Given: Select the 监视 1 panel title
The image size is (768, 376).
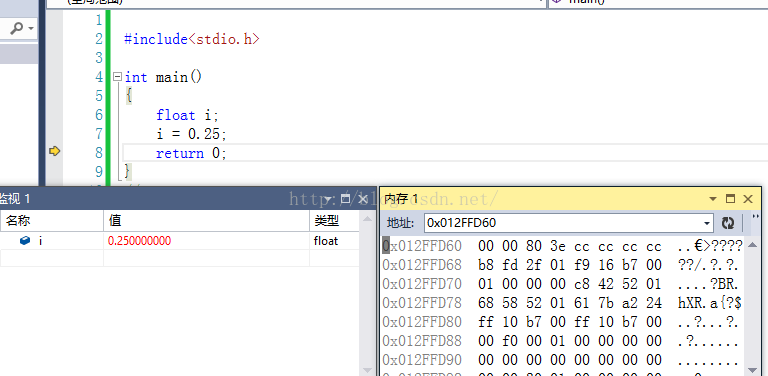Looking at the screenshot, I should [x=15, y=199].
